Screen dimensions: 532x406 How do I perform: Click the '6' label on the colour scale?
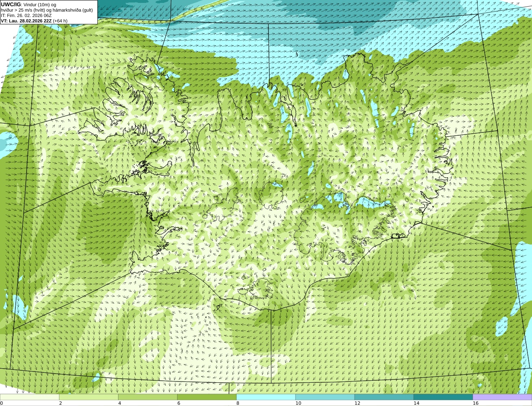179,403
